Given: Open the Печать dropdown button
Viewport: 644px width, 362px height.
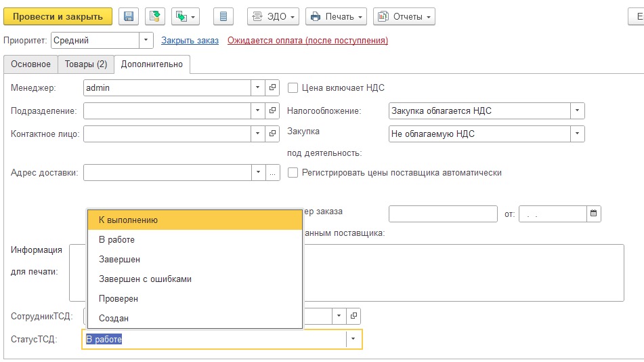Looking at the screenshot, I should [336, 16].
